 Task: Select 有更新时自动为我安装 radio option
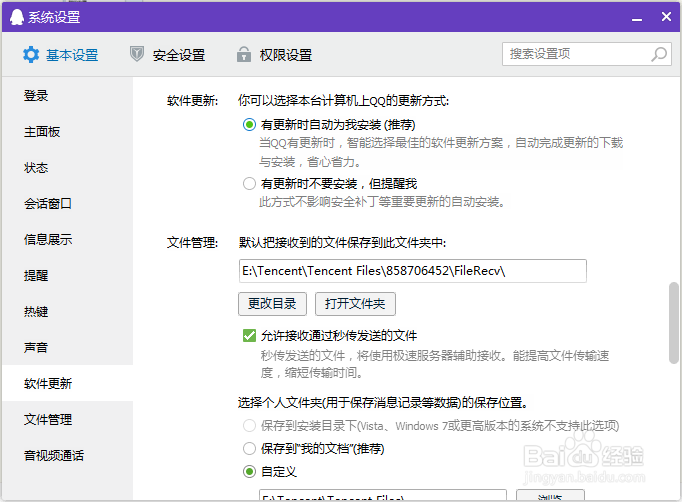tap(249, 125)
